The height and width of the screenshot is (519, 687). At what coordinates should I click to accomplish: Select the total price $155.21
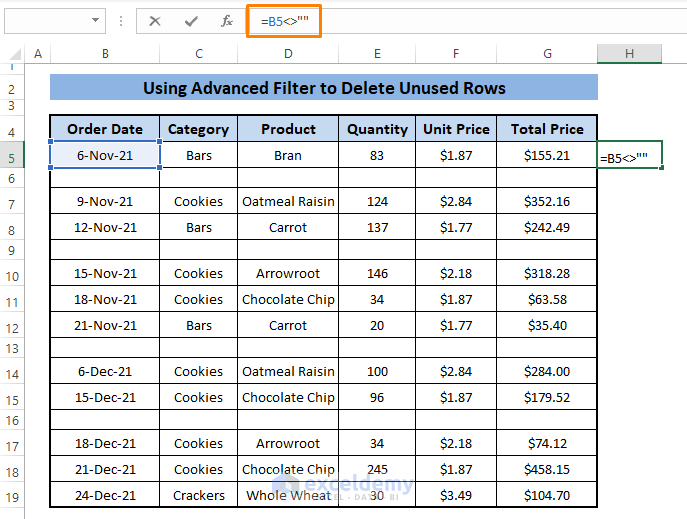click(x=547, y=155)
